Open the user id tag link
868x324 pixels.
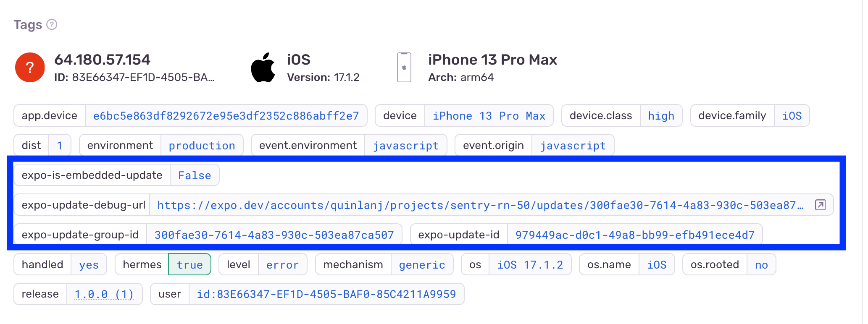[x=326, y=294]
